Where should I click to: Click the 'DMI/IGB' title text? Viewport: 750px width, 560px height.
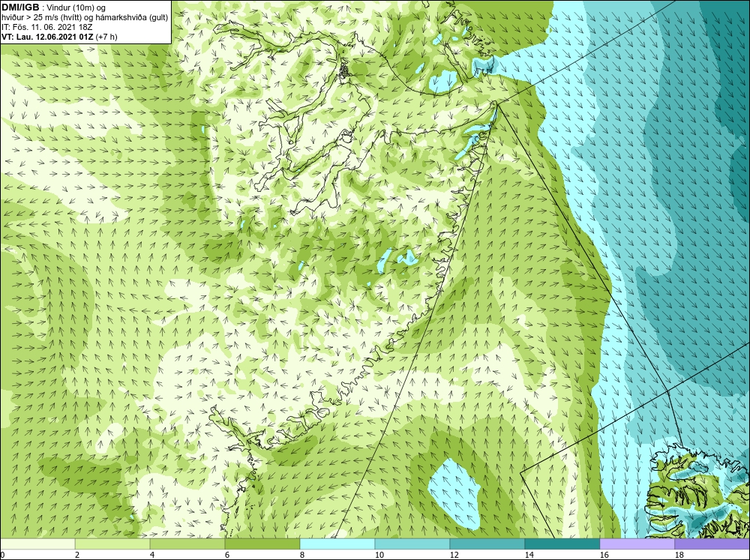click(20, 7)
